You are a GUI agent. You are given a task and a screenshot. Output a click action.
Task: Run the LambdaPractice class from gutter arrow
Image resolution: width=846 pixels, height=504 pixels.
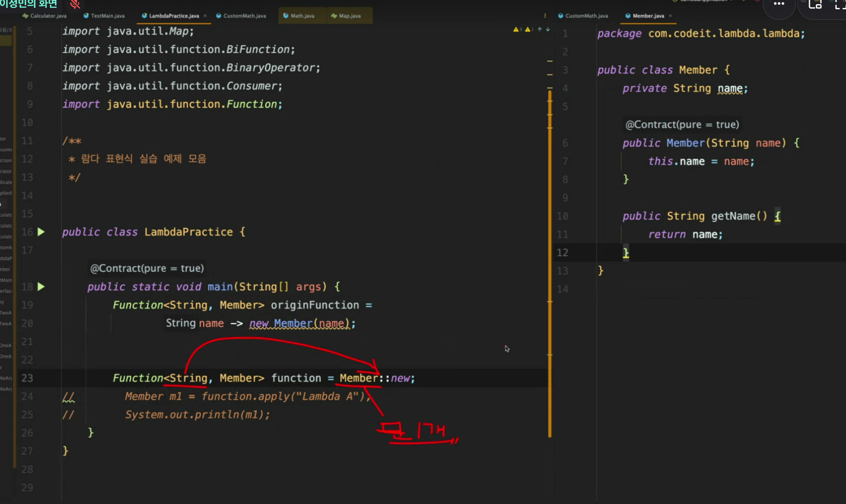(41, 232)
